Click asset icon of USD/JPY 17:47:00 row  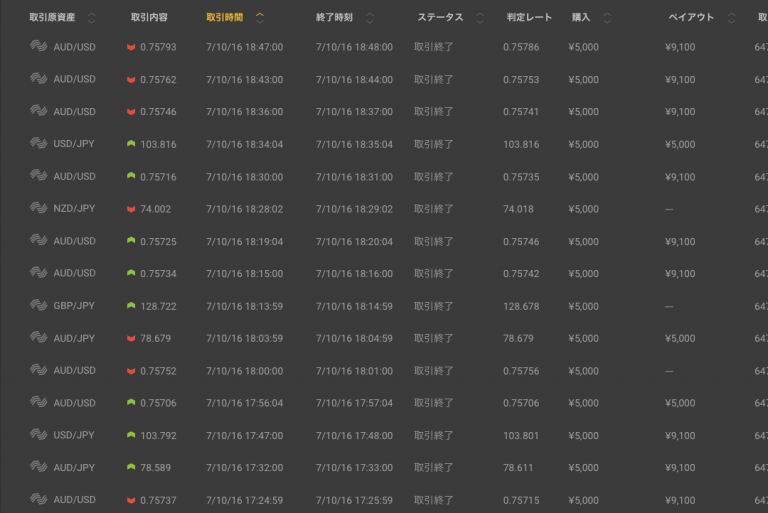[39, 434]
